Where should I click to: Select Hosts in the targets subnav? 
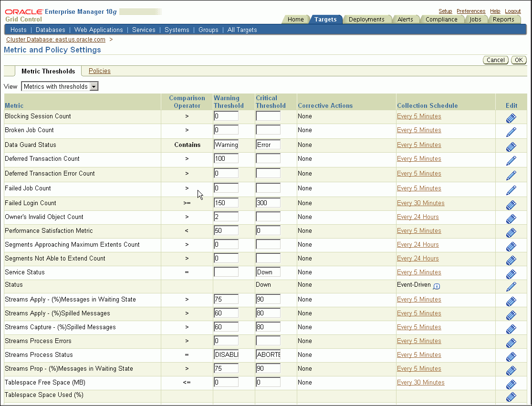point(18,30)
